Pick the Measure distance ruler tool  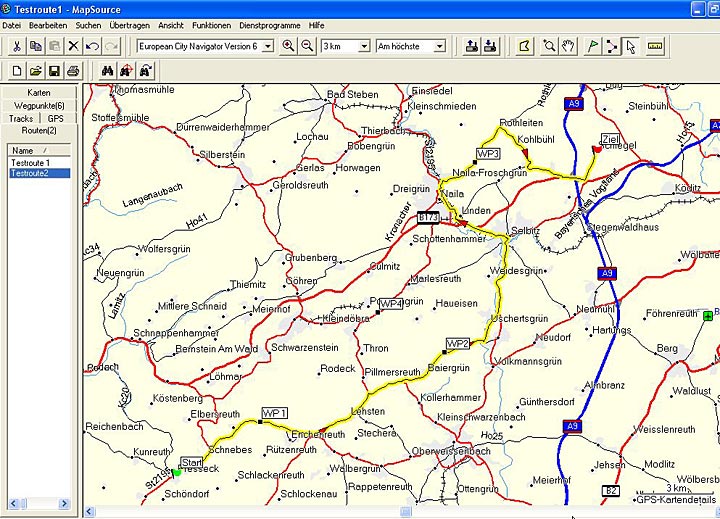pyautogui.click(x=656, y=46)
